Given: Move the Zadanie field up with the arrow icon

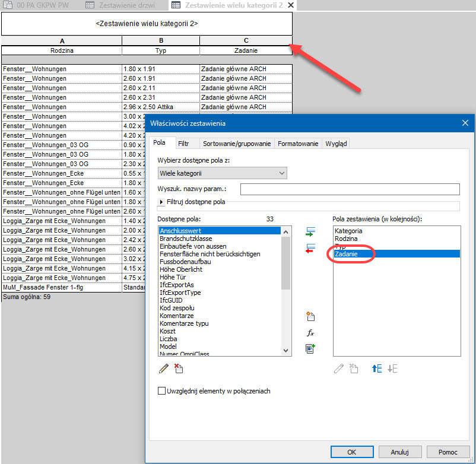Looking at the screenshot, I should (376, 368).
